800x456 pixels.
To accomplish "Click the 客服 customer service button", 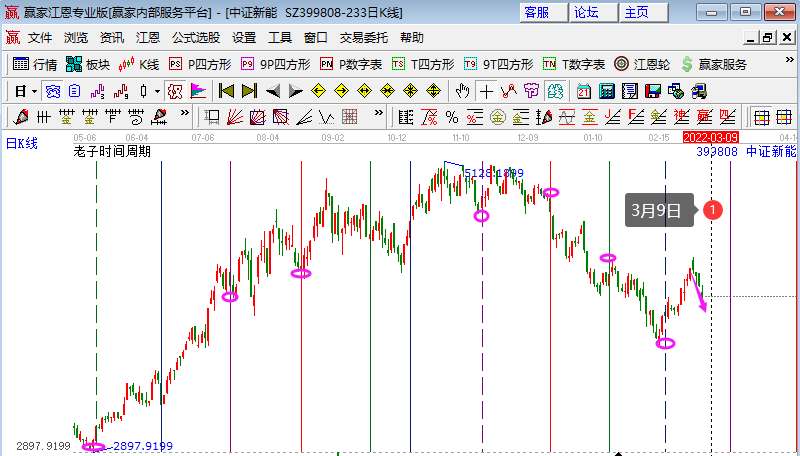I will pos(543,12).
